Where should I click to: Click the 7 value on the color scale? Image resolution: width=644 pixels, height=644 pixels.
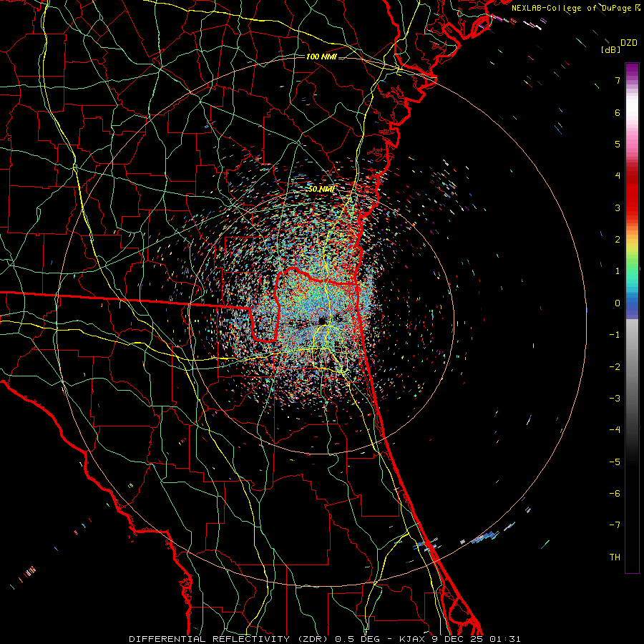(x=618, y=80)
